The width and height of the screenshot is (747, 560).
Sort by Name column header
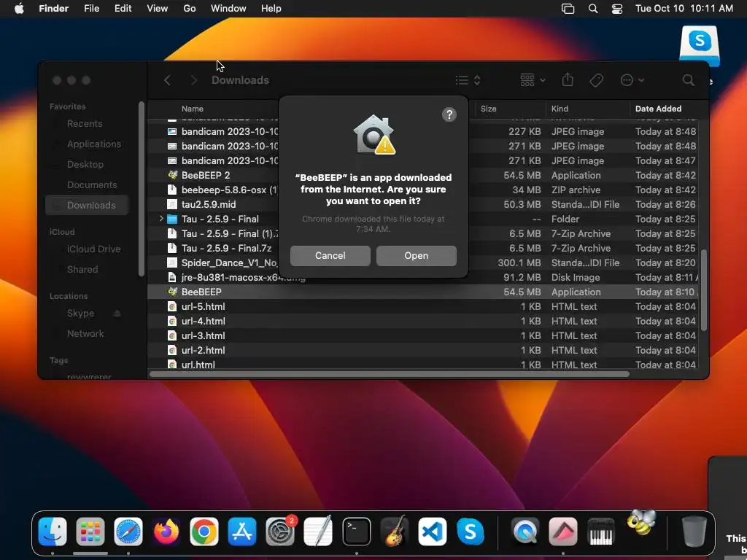pos(193,109)
